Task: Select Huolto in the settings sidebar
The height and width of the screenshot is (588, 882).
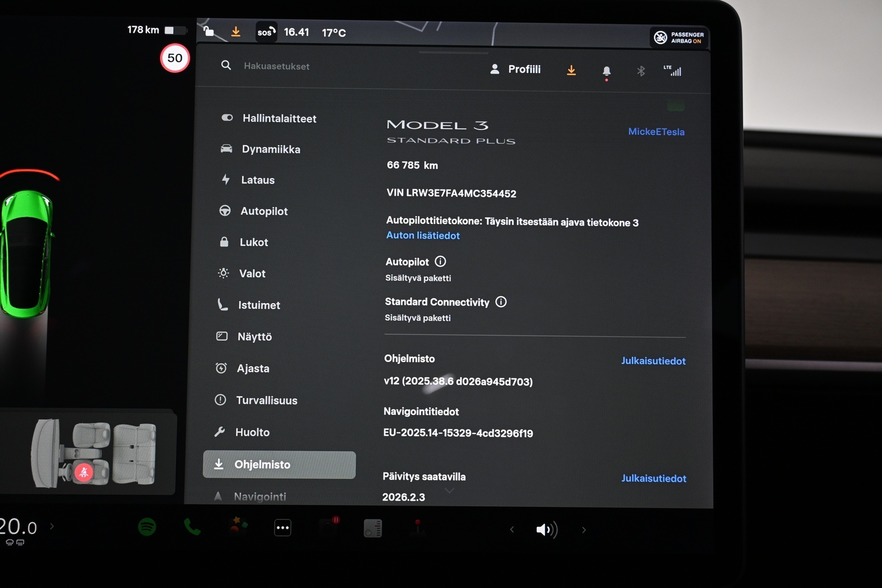Action: point(252,432)
